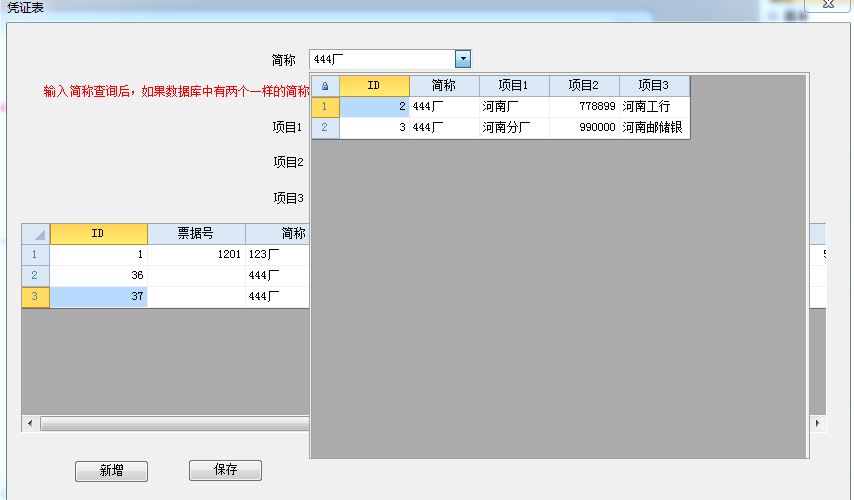This screenshot has width=854, height=500.
Task: Select row header 2 in popup grid
Action: (x=325, y=127)
